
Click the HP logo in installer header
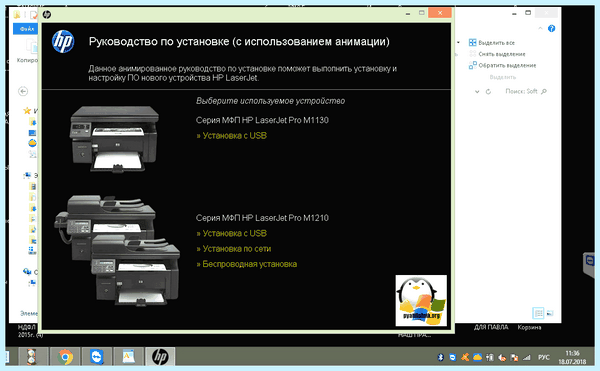(x=63, y=42)
